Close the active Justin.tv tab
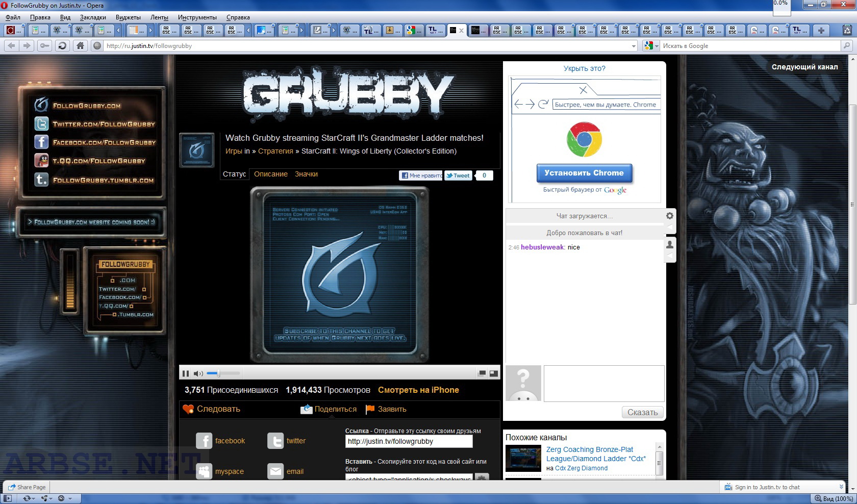This screenshot has height=504, width=857. click(x=461, y=31)
